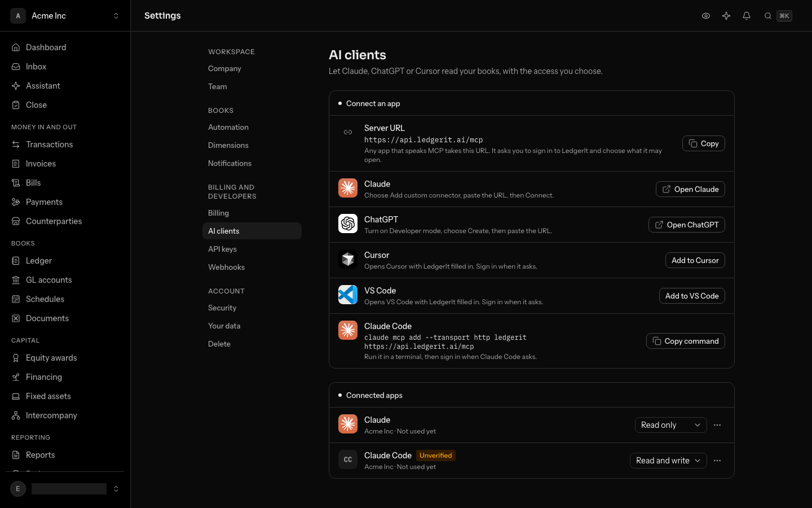Viewport: 812px width, 508px height.
Task: Open more options for connected Claude
Action: tap(717, 425)
